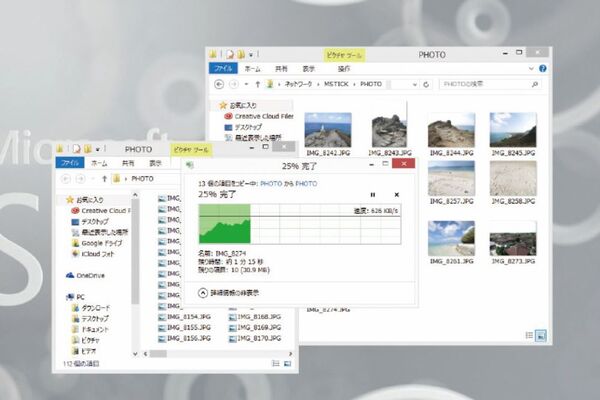Refresh the MSTICK PHOTO folder
Viewport: 600px width, 400px height.
click(426, 84)
